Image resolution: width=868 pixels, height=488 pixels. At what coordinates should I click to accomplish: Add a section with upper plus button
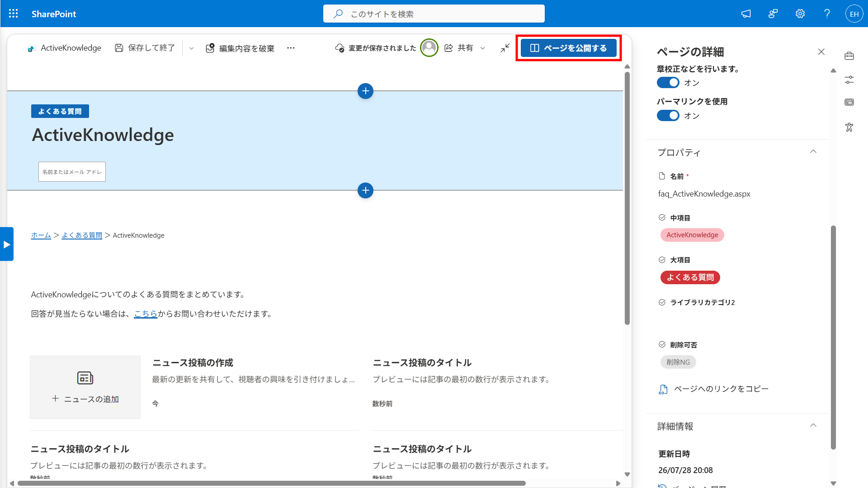(x=365, y=91)
